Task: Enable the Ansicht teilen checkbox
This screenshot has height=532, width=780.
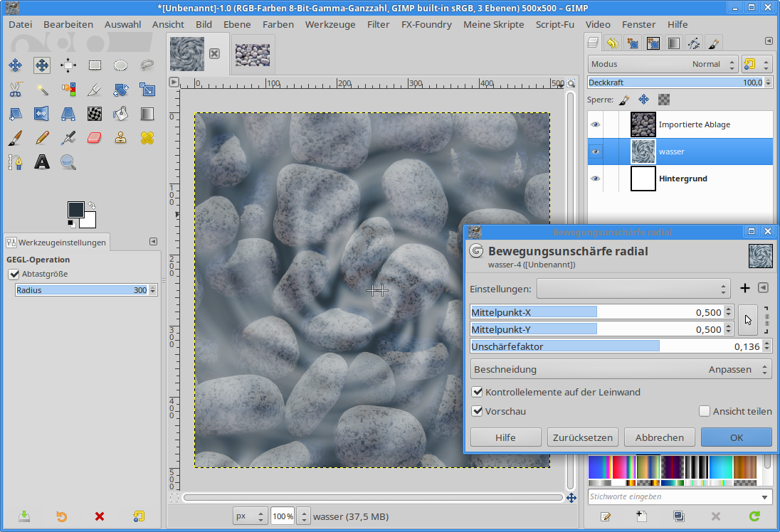Action: coord(705,411)
